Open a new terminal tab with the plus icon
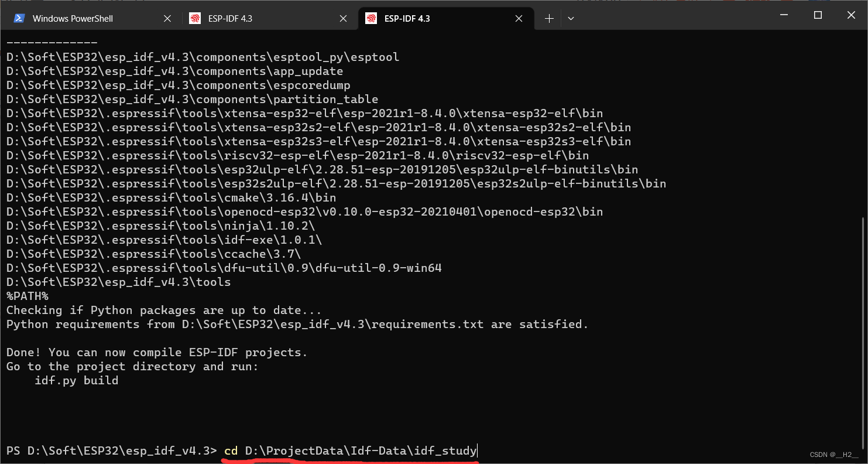868x464 pixels. 549,18
